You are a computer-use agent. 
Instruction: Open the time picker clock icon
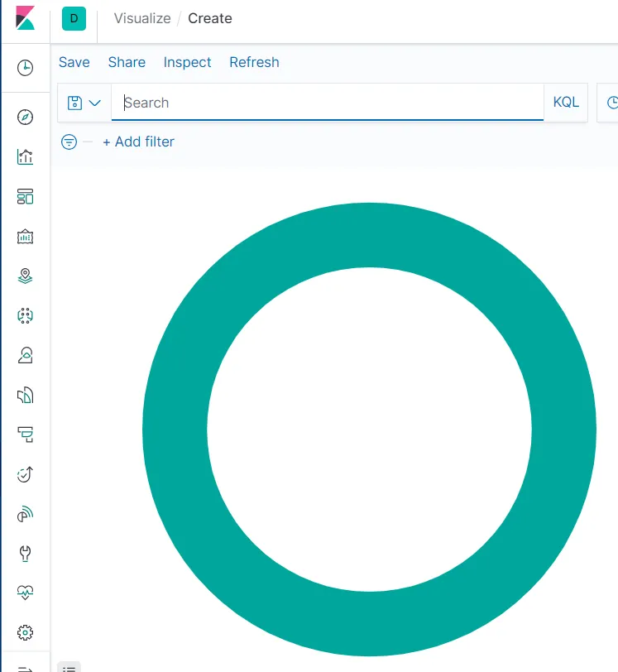tap(612, 103)
